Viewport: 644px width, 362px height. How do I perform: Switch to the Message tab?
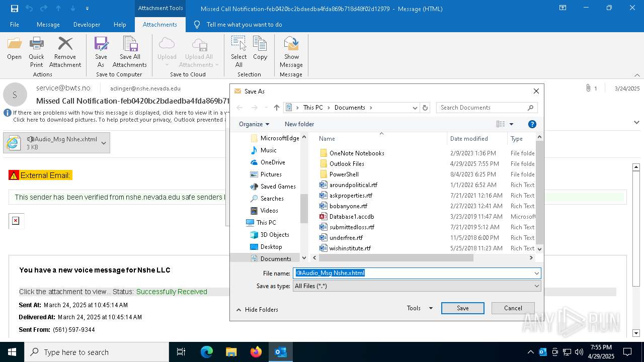[48, 25]
